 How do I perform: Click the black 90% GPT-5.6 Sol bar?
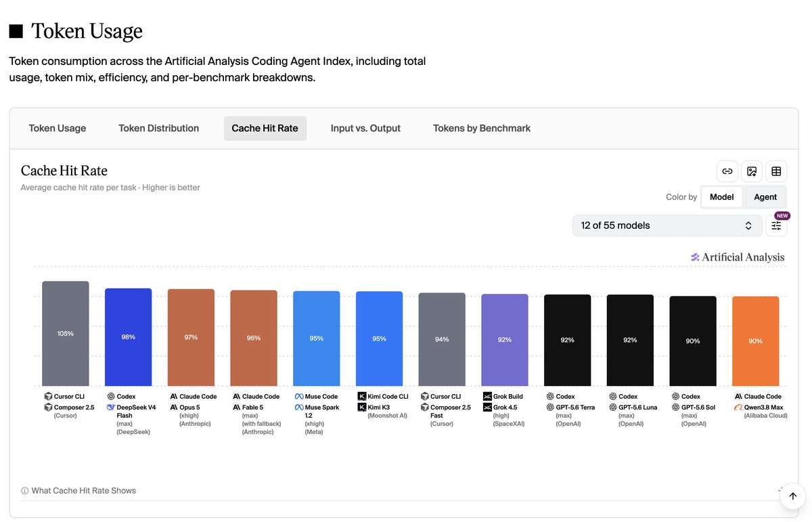coord(693,341)
